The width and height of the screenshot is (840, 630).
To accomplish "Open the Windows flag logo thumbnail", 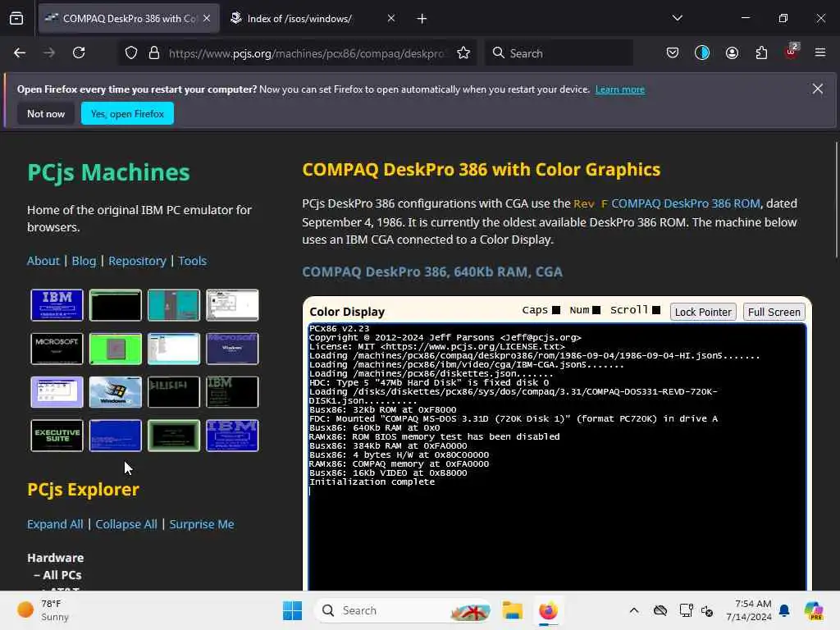I will coord(115,392).
